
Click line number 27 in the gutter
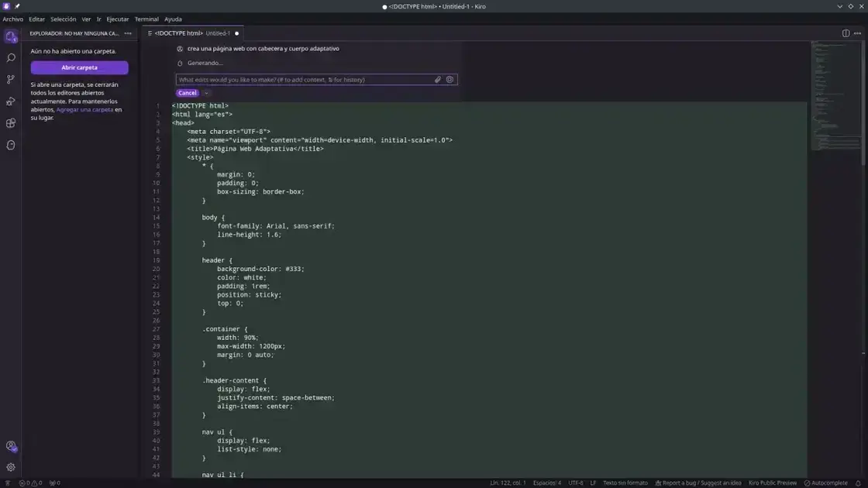pos(156,329)
